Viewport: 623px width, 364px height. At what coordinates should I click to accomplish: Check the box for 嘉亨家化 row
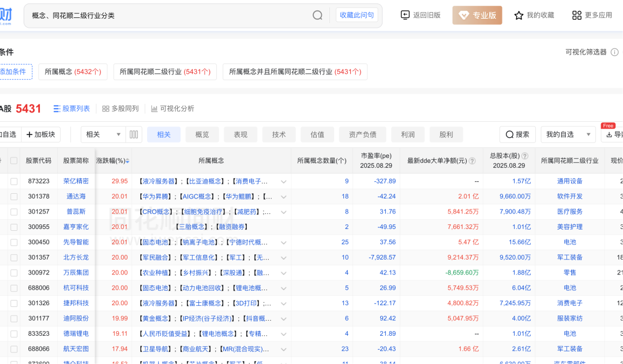(14, 227)
